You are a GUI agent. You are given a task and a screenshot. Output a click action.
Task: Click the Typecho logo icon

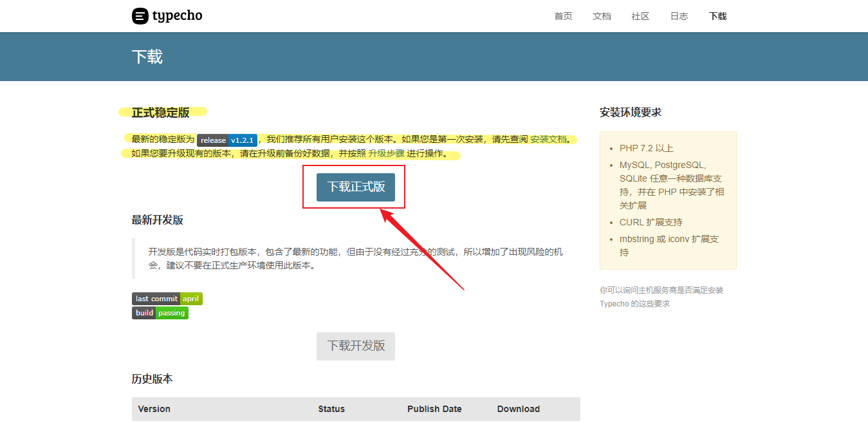click(140, 16)
